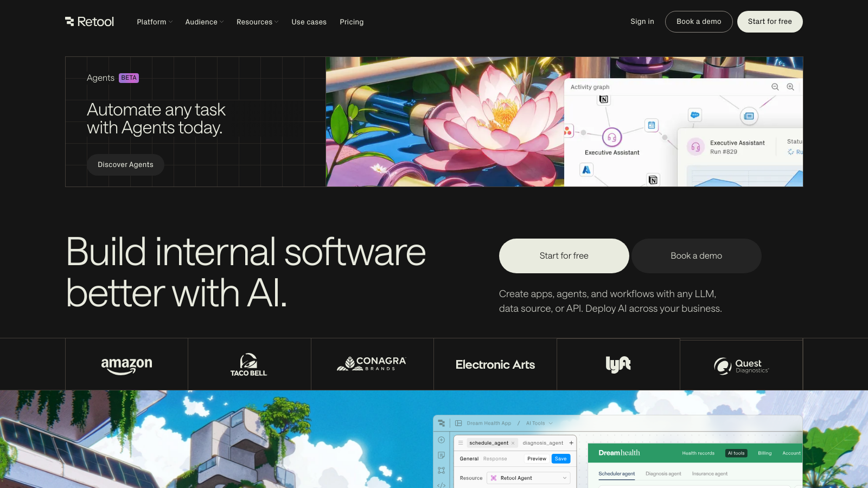This screenshot has width=868, height=488.
Task: Zoom in on the Activity graph
Action: pos(790,87)
